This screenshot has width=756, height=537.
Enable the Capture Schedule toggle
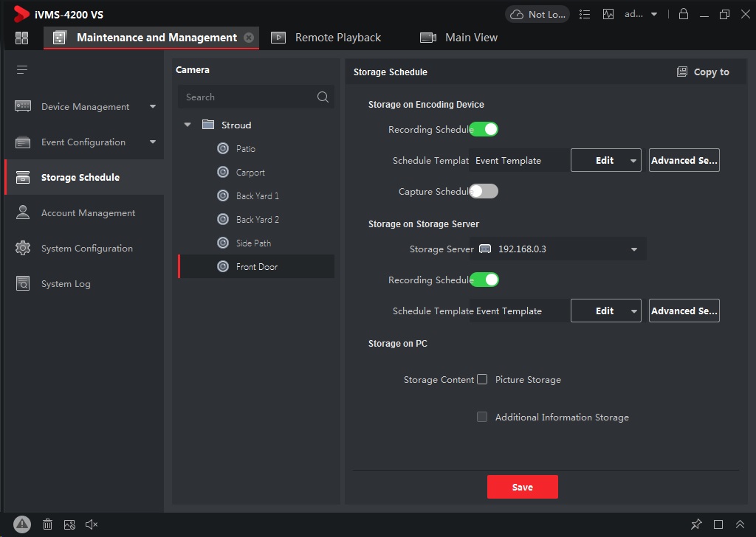pos(484,191)
